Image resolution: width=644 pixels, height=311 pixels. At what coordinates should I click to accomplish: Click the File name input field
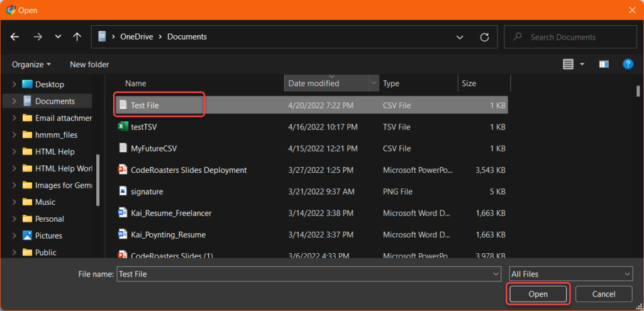(303, 274)
